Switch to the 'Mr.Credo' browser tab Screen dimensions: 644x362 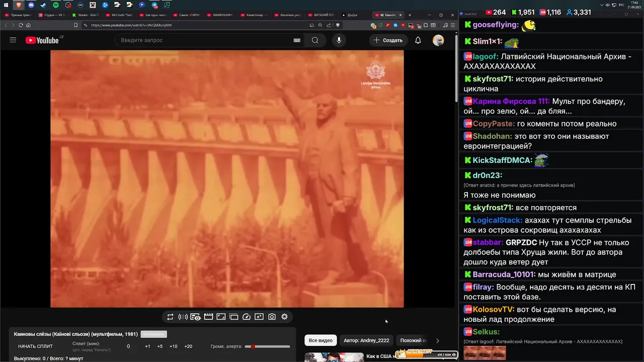coord(120,15)
